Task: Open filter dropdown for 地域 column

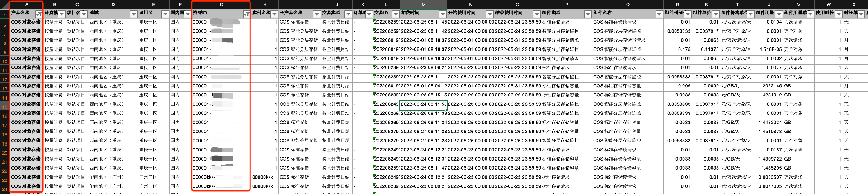Action: pos(133,14)
